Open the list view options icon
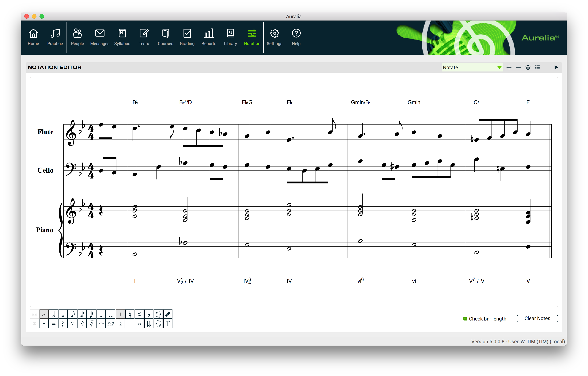 (537, 67)
